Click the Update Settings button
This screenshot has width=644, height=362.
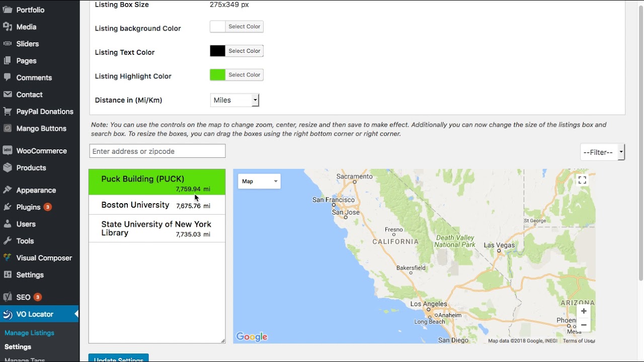(119, 358)
